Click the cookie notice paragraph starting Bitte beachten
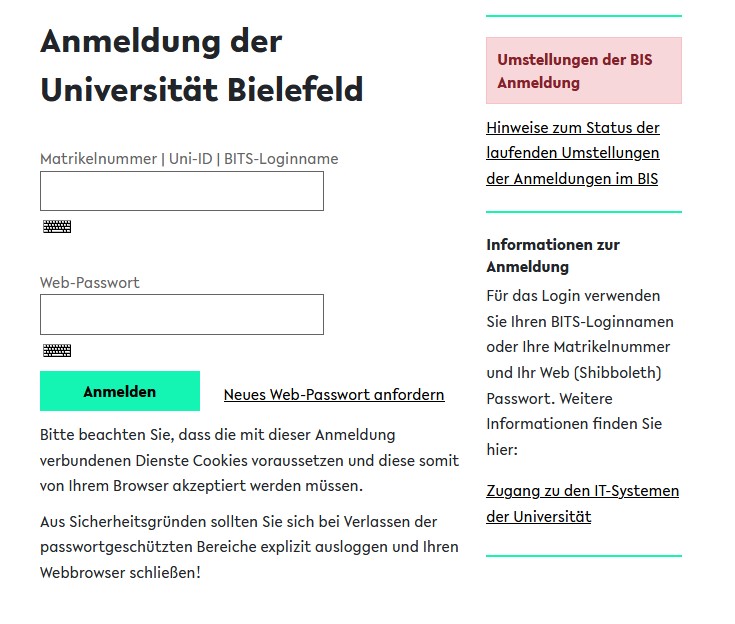This screenshot has width=735, height=624. (249, 461)
